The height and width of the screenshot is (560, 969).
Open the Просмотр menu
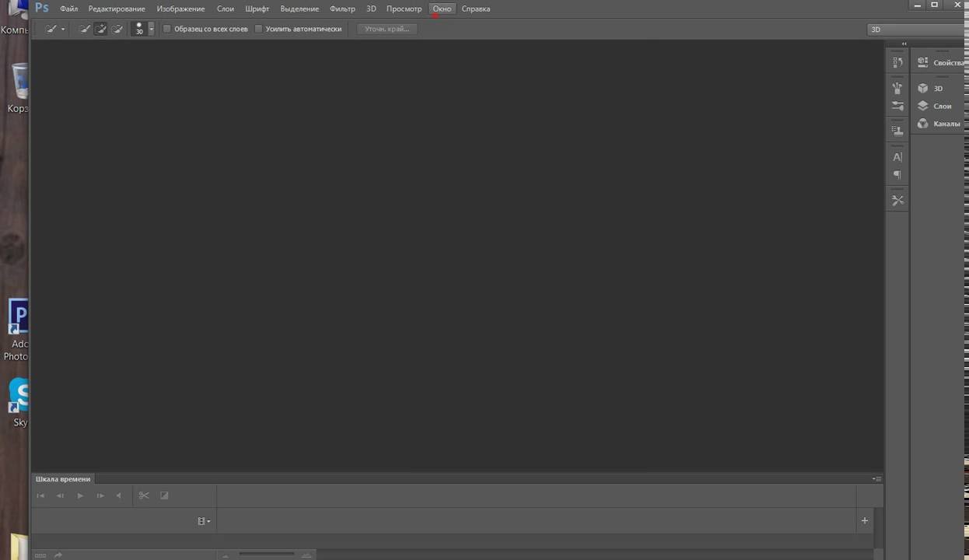(x=404, y=9)
